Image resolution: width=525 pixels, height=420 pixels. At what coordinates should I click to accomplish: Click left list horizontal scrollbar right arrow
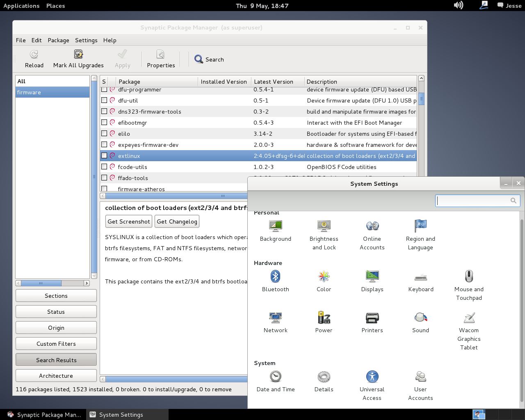(x=87, y=283)
